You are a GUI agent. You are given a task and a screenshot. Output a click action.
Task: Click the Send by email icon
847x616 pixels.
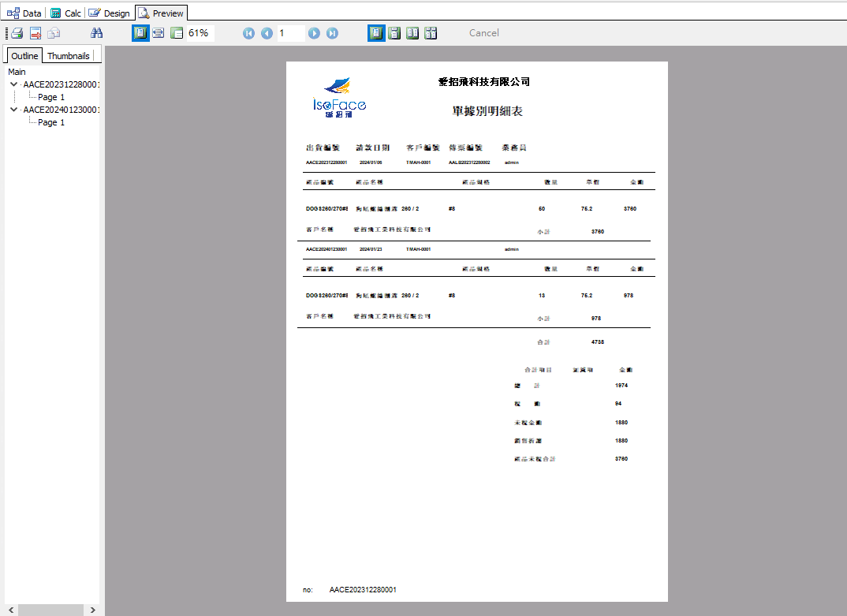coord(54,33)
